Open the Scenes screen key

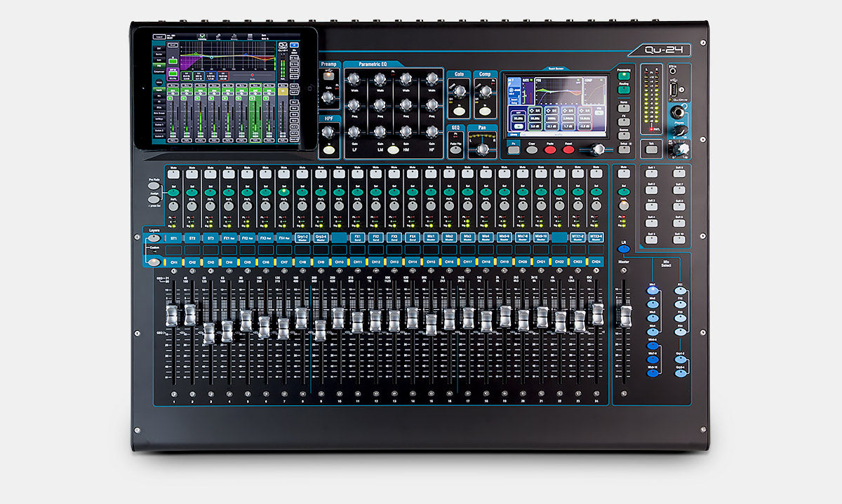[624, 135]
